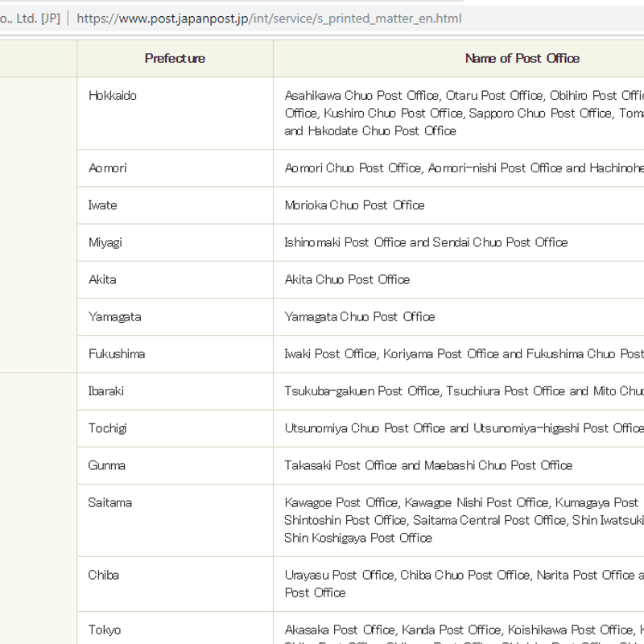Click the URL in the address bar
Screen dimensions: 644x644
(269, 19)
